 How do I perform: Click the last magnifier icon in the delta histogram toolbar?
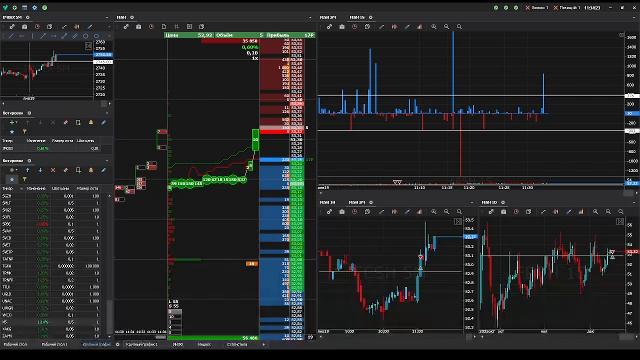(x=459, y=27)
